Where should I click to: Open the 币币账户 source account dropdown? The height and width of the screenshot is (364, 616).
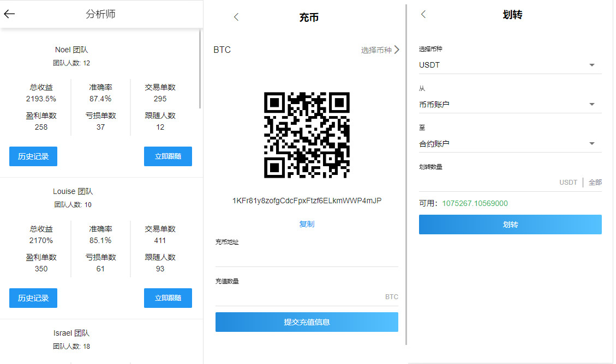(x=510, y=104)
